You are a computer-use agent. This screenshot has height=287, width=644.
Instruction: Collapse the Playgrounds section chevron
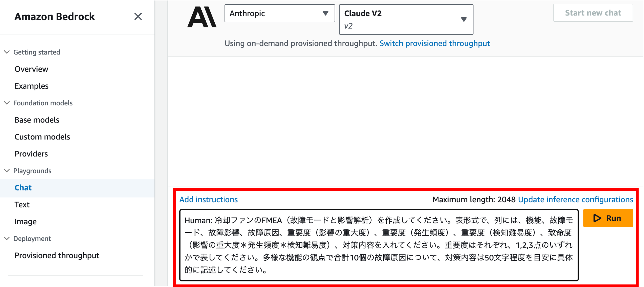(7, 171)
